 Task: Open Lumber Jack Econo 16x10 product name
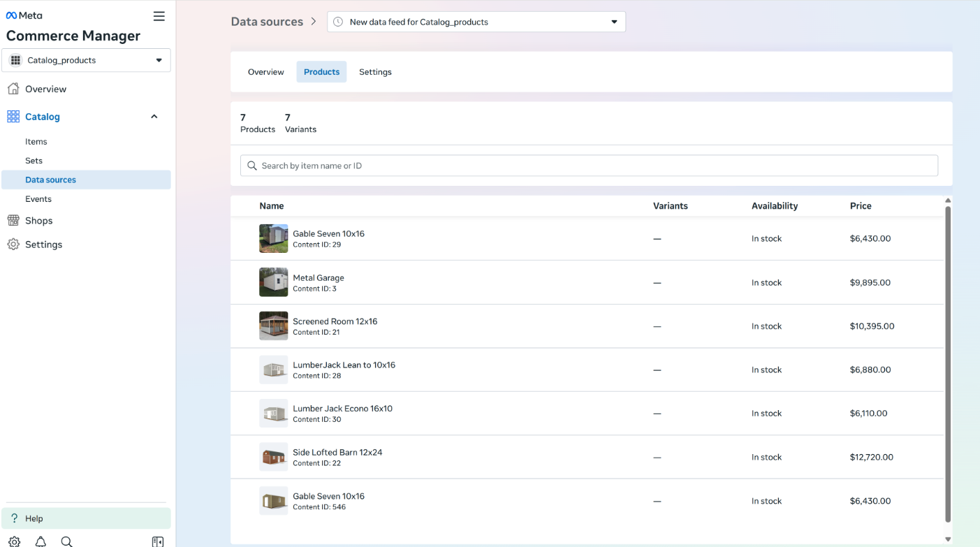[342, 409]
